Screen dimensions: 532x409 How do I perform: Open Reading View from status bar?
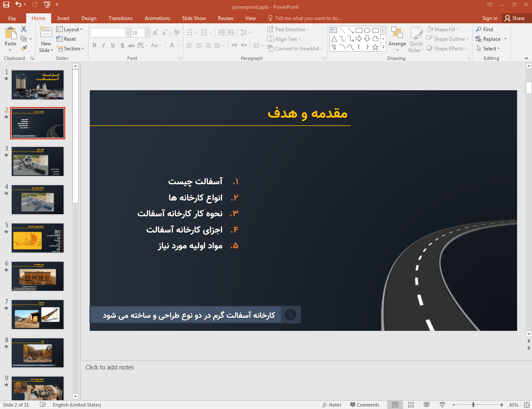(x=426, y=405)
